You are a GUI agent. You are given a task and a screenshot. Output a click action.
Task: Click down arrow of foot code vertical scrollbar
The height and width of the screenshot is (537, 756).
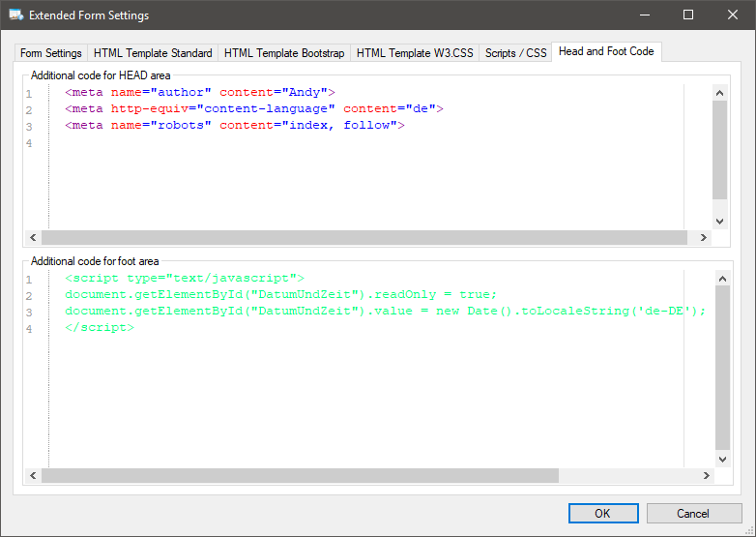click(722, 460)
